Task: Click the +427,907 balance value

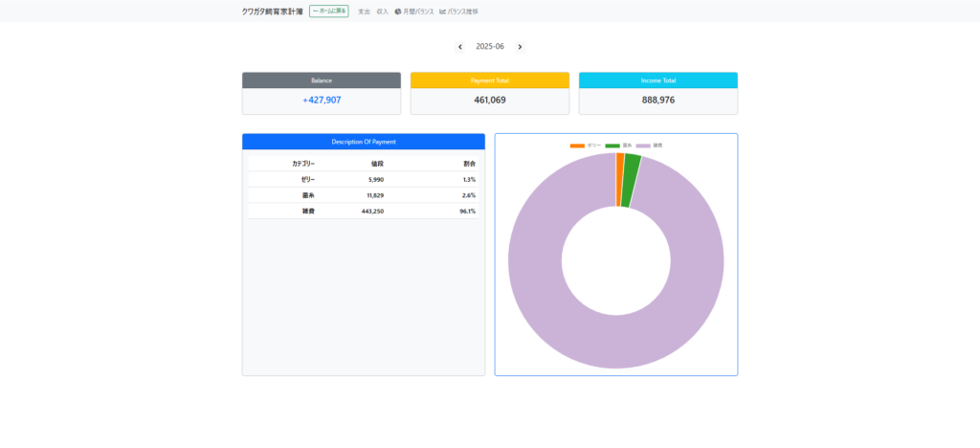Action: tap(322, 100)
